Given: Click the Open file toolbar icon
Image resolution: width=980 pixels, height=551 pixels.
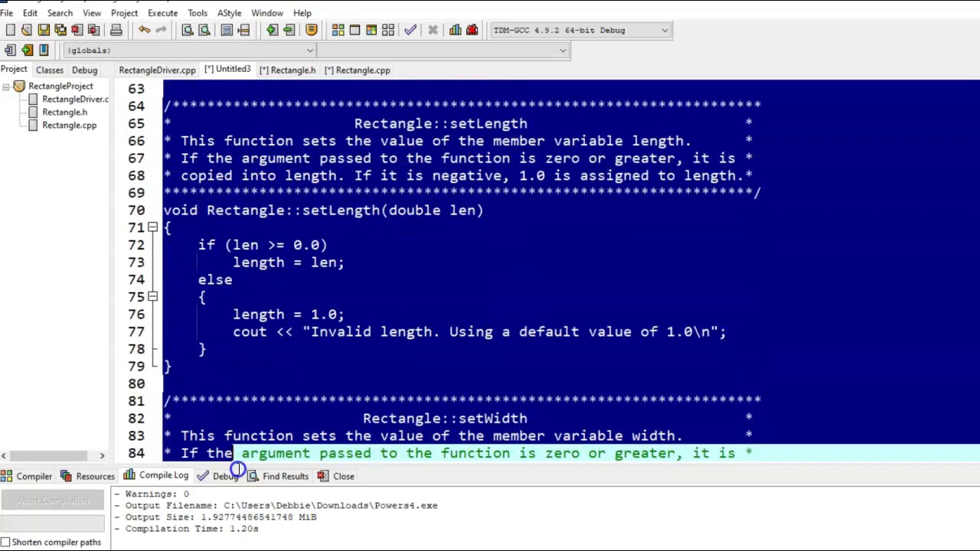Looking at the screenshot, I should 27,30.
